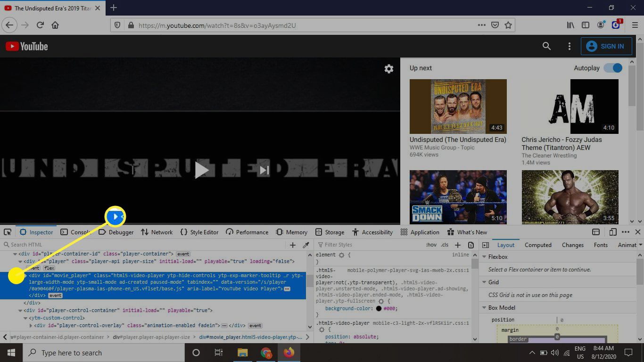Screen dimensions: 644x362
Task: Open the Network tab
Action: 157,232
